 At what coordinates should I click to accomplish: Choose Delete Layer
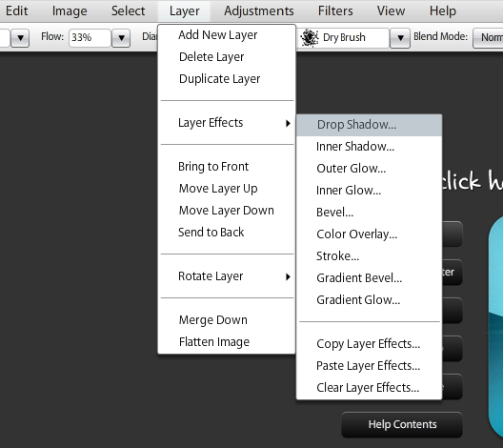(227, 57)
